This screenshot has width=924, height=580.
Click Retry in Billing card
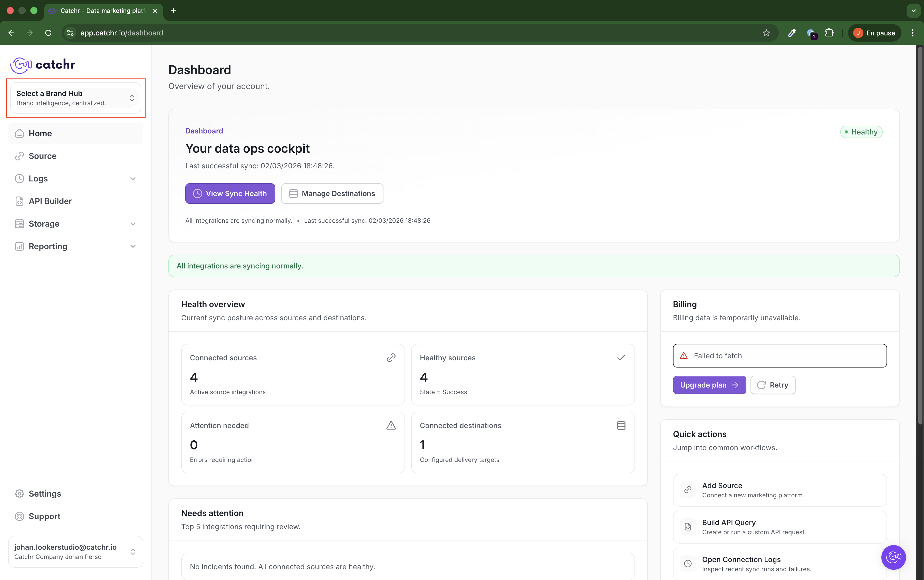point(773,385)
